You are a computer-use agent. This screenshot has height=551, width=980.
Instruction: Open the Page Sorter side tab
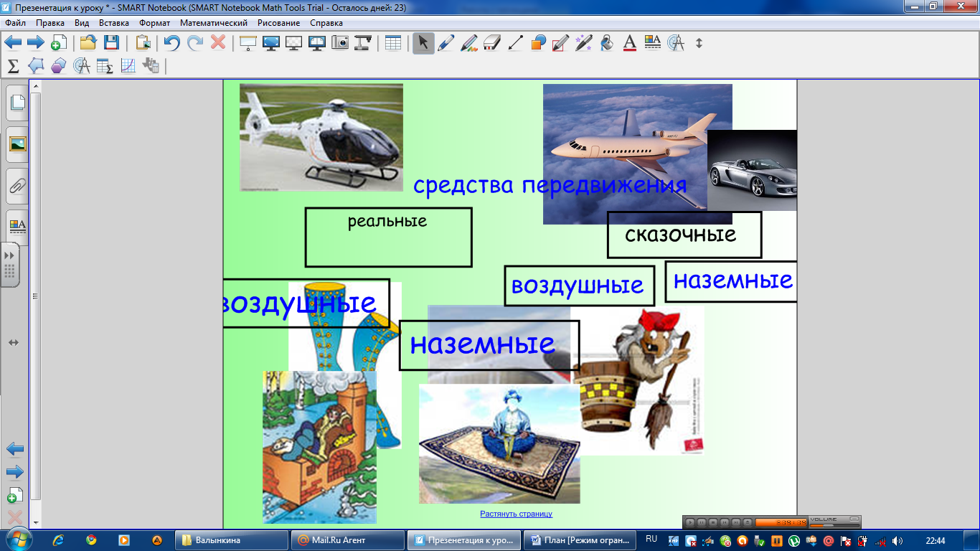pyautogui.click(x=17, y=103)
